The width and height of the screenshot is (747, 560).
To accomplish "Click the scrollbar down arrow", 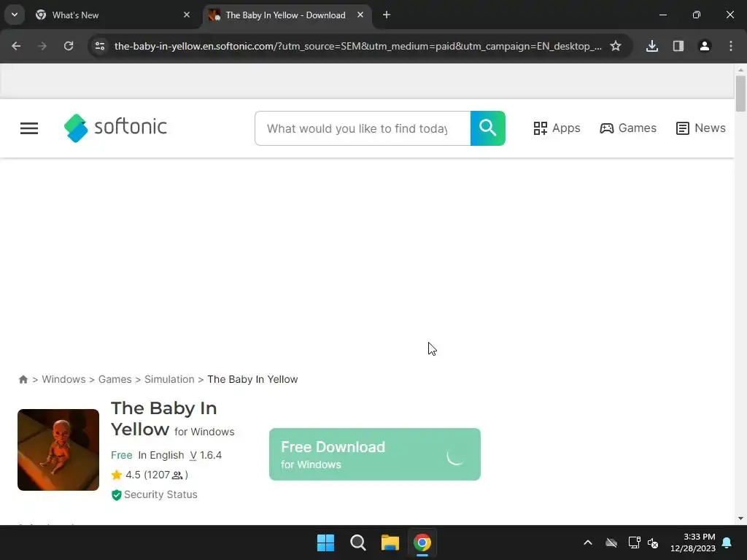I will click(740, 518).
